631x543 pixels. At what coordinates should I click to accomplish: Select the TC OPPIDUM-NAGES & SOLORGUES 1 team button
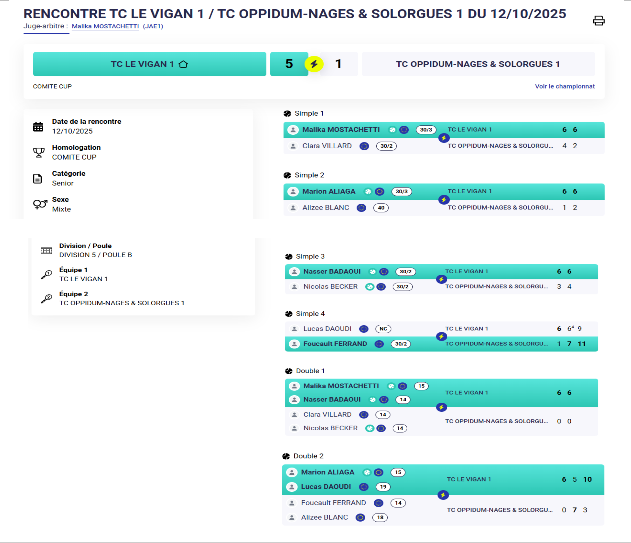click(x=478, y=64)
